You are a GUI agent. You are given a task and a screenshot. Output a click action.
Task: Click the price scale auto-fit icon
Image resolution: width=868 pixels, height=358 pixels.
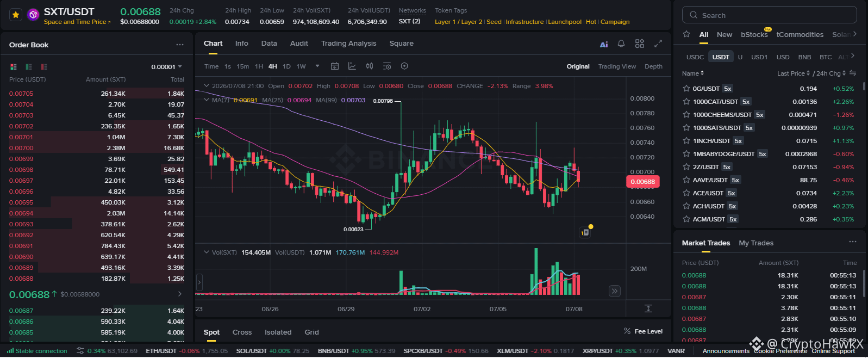[648, 308]
